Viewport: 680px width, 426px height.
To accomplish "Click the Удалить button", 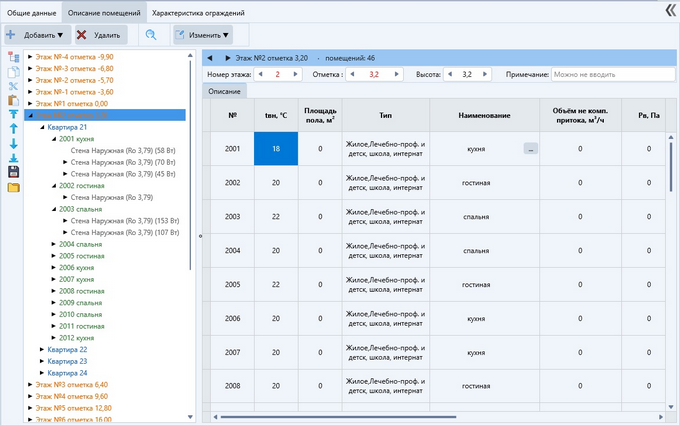I will 101,35.
